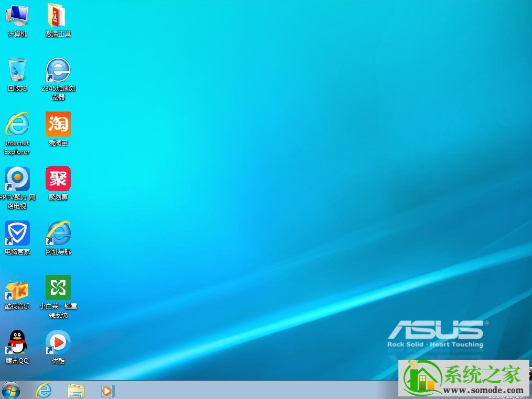This screenshot has height=399, width=532.
Task: Launch the media player taskbar icon
Action: tap(108, 391)
